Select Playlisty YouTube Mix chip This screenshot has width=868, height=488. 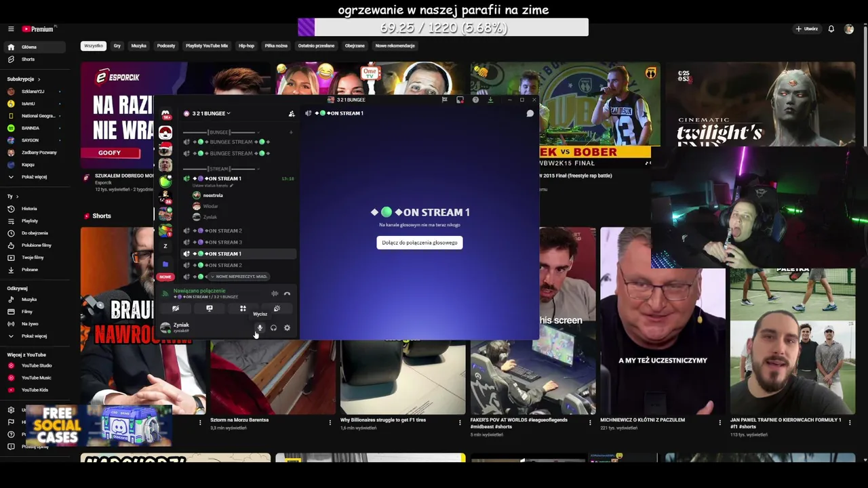[207, 46]
